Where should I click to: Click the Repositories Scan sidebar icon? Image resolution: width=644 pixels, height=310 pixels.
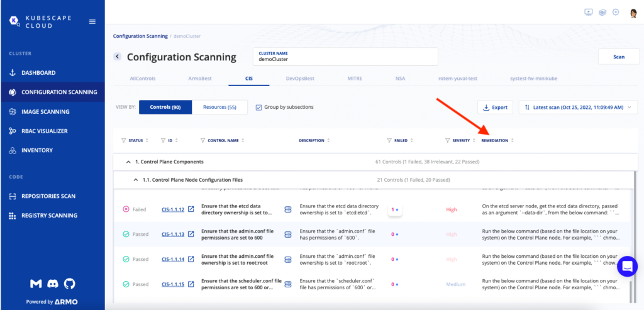(x=13, y=196)
